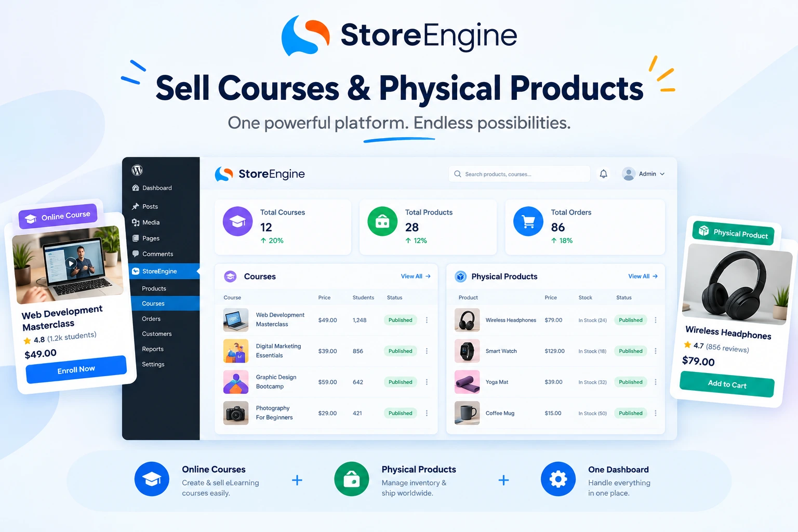The height and width of the screenshot is (532, 798).
Task: Open options menu for Graphic Design Bootcamp row
Action: [x=427, y=382]
